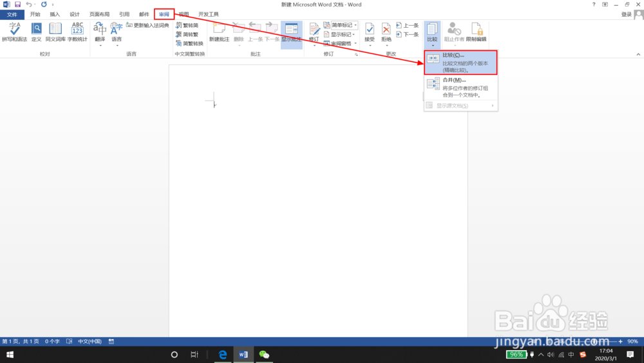The height and width of the screenshot is (363, 644).
Task: Switch to the Insert tab
Action: 55,14
